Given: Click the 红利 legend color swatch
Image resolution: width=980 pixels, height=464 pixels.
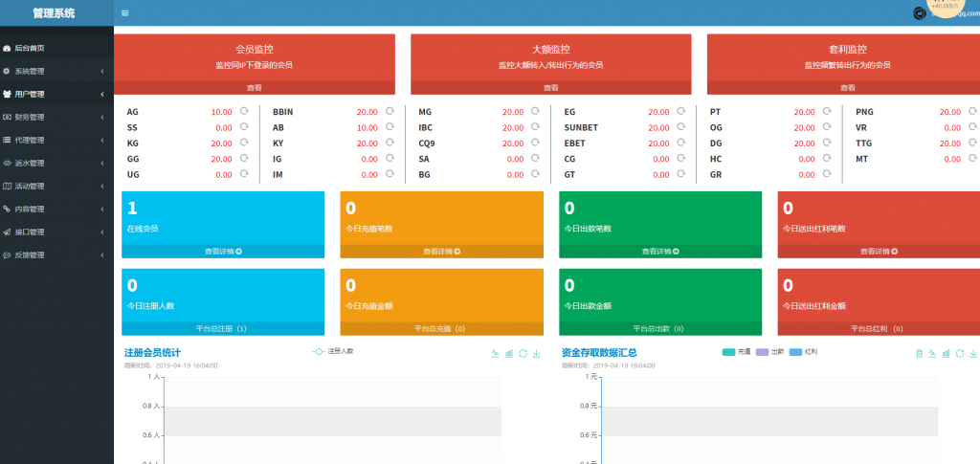Looking at the screenshot, I should (796, 352).
